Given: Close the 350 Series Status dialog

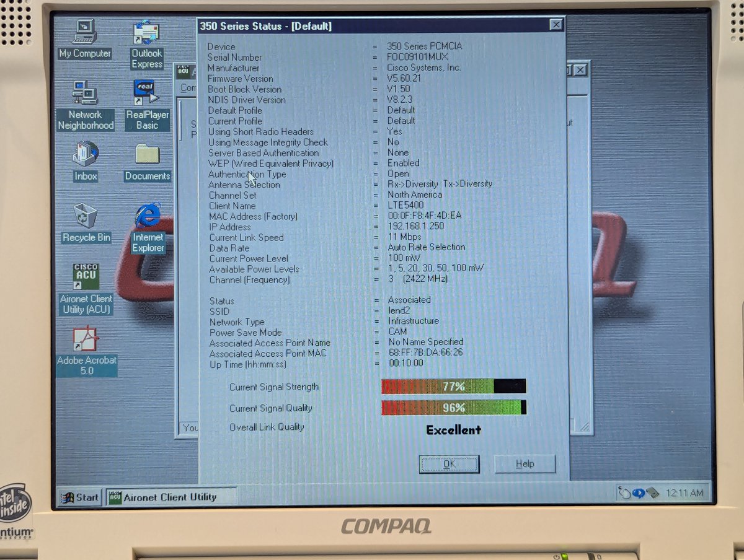Looking at the screenshot, I should coord(556,25).
